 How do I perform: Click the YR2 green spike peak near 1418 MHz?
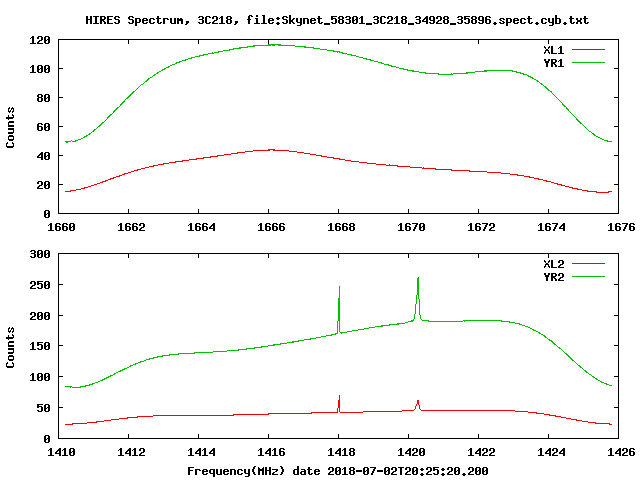coord(339,287)
